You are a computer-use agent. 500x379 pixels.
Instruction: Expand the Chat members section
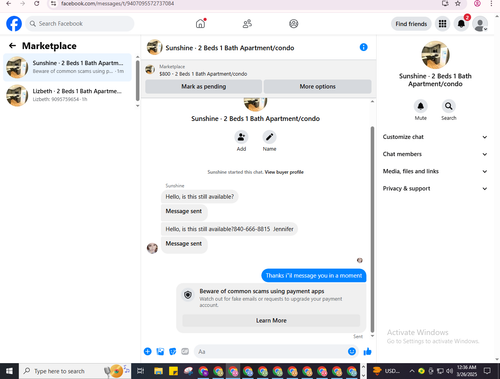click(435, 154)
